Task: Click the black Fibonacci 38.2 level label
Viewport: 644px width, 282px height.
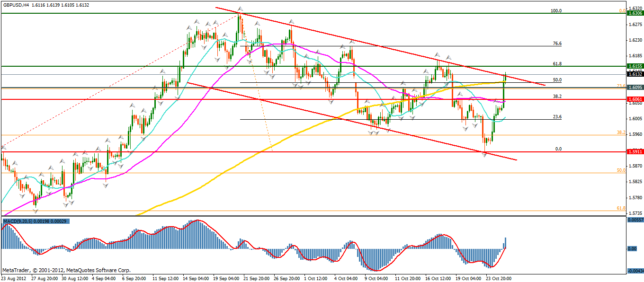Action: point(557,96)
